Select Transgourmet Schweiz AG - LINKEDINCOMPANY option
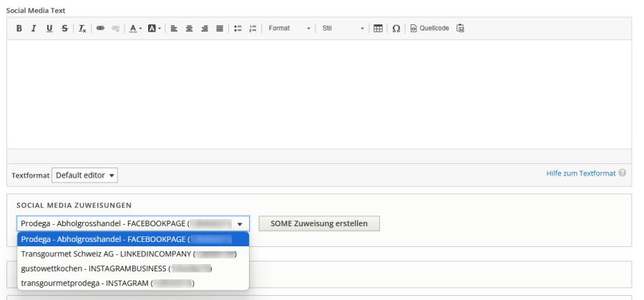The width and height of the screenshot is (644, 300). (133, 254)
